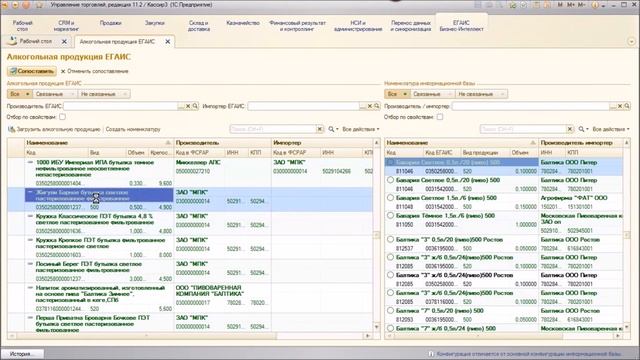Open magnifier of Импортер ЕГАИС field
The width and height of the screenshot is (640, 360).
(x=377, y=106)
